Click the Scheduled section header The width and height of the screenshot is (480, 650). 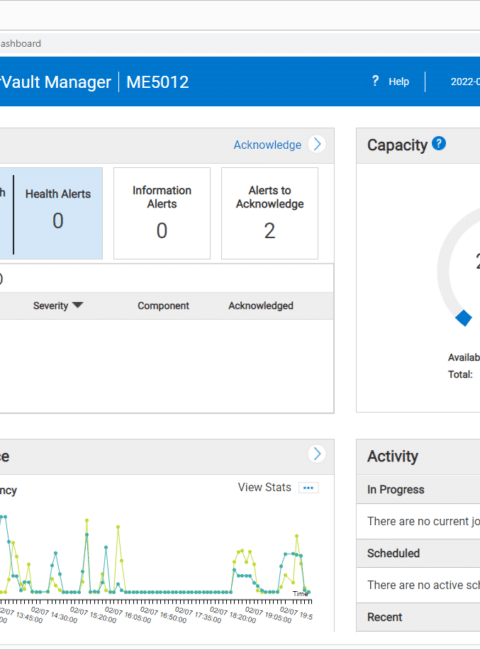418,553
